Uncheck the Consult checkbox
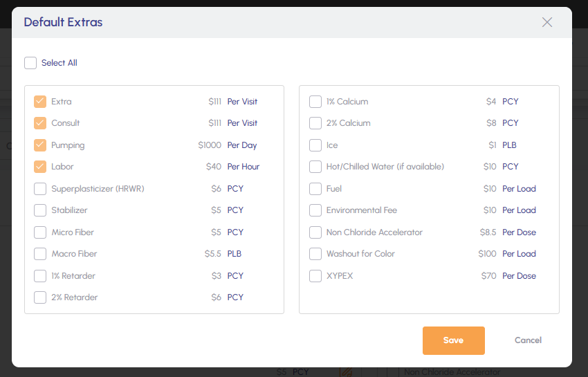 (40, 123)
